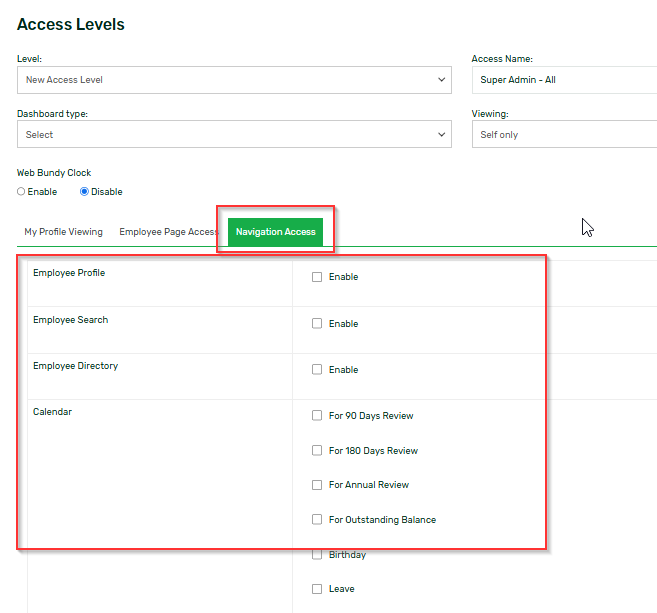Check For 180 Days Review option

pyautogui.click(x=317, y=451)
